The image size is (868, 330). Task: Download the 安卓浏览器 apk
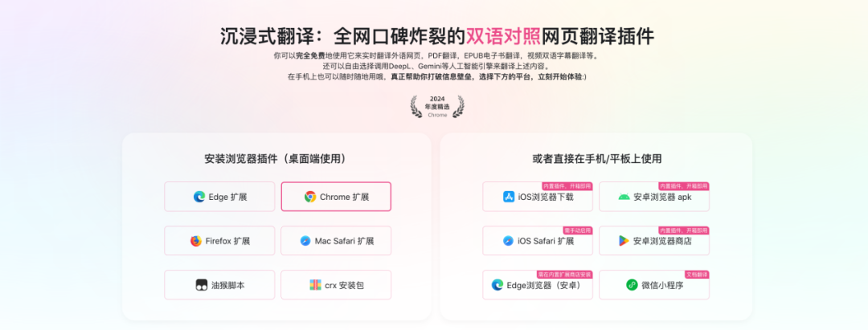(653, 197)
